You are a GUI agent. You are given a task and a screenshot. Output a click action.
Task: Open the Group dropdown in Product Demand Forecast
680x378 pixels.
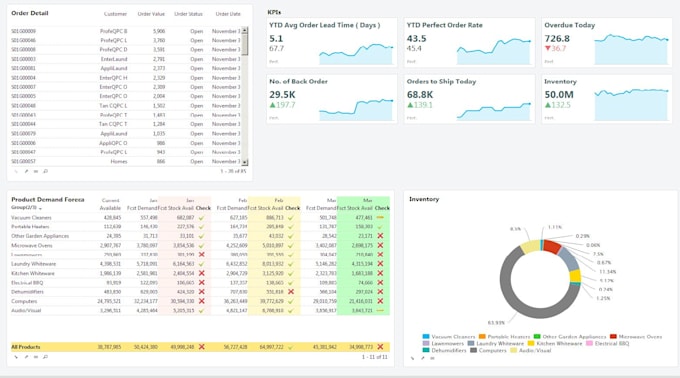27,208
